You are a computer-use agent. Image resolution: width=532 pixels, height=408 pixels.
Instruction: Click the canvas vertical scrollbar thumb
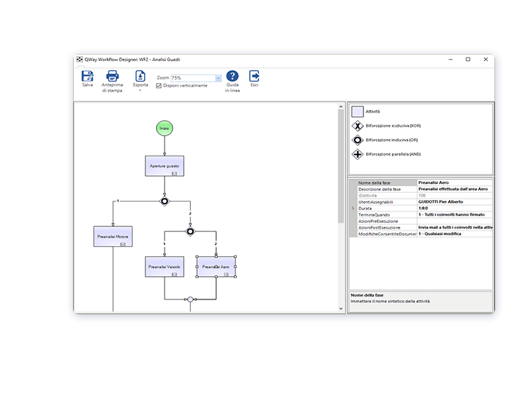point(341,166)
